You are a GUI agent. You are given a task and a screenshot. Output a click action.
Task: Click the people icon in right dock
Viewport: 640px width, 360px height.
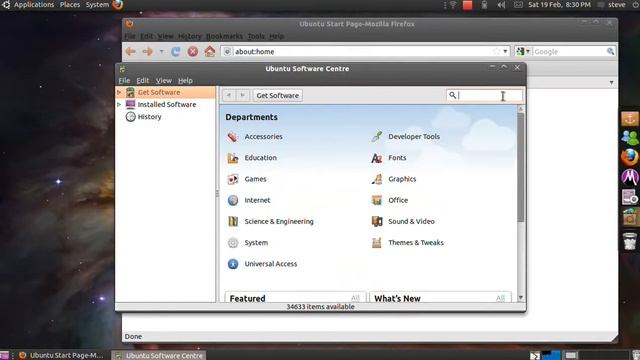tap(630, 138)
